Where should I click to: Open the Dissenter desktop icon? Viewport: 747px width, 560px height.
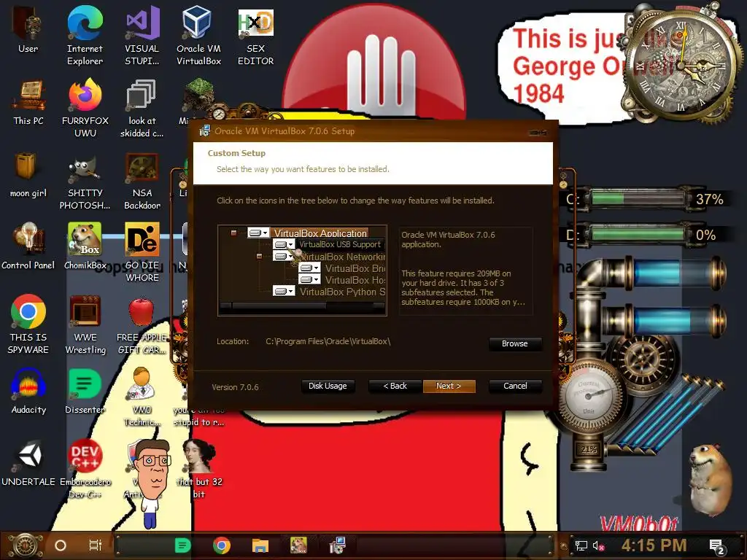pos(85,391)
